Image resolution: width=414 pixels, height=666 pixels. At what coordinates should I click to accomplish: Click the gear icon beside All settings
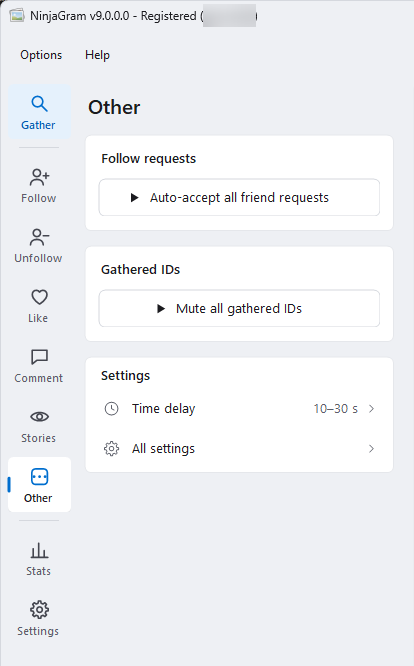pyautogui.click(x=111, y=449)
